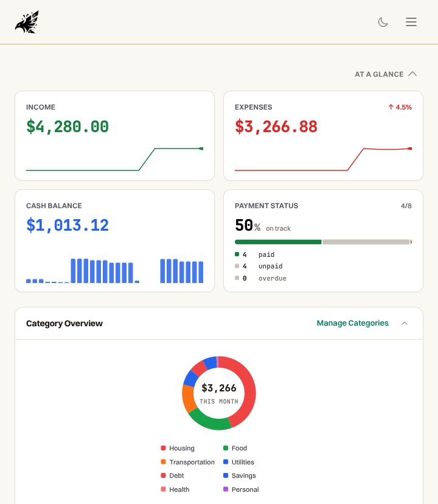The width and height of the screenshot is (438, 504).
Task: Click the cash balance blue bar chart
Action: (x=115, y=271)
